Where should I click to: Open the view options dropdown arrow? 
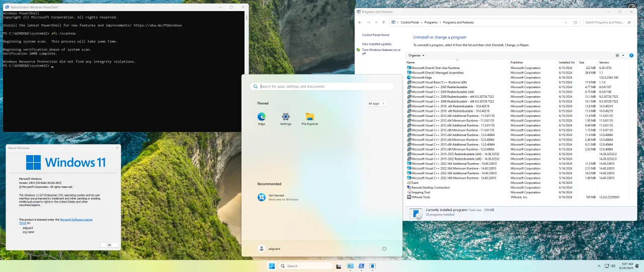tap(623, 55)
